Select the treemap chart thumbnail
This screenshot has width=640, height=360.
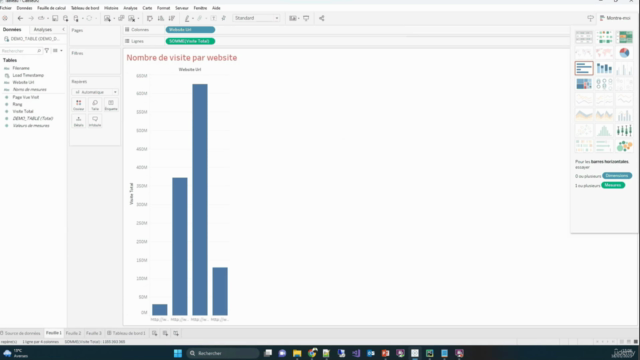coord(584,84)
